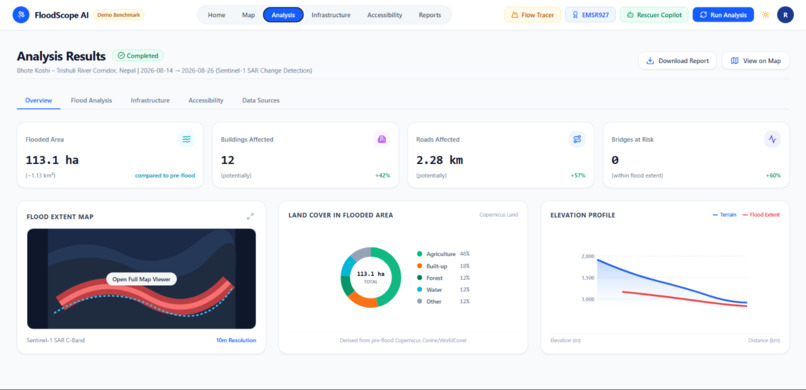The height and width of the screenshot is (390, 806).
Task: Switch to the Accessibility results tab
Action: pos(206,100)
